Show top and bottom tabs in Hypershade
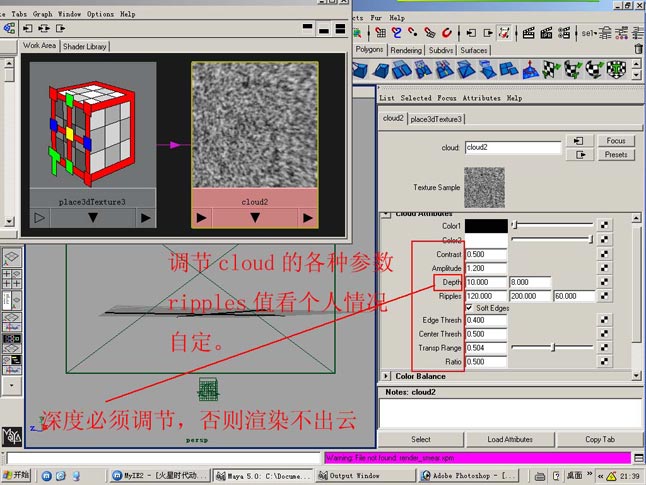The width and height of the screenshot is (646, 485). click(340, 28)
